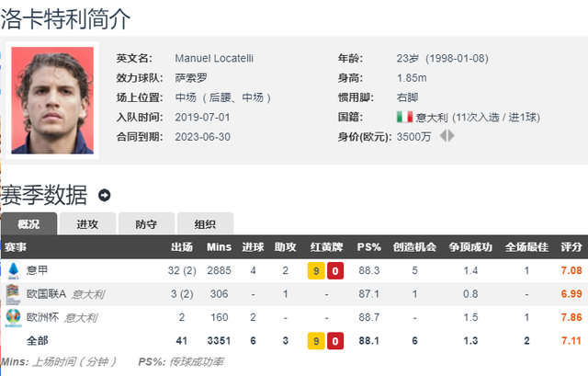Viewport: 588px width, 376px height.
Task: Switch to the 进攻 tab
Action: pos(88,223)
